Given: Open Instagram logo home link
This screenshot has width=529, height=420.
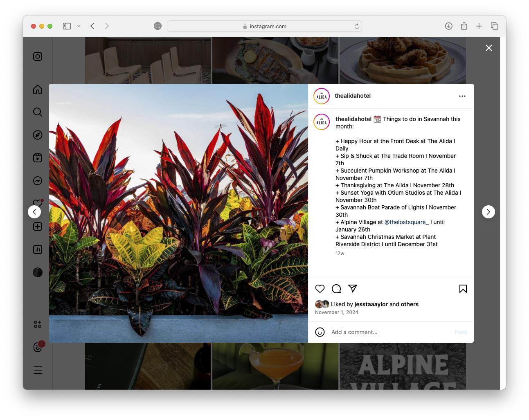Looking at the screenshot, I should [38, 56].
